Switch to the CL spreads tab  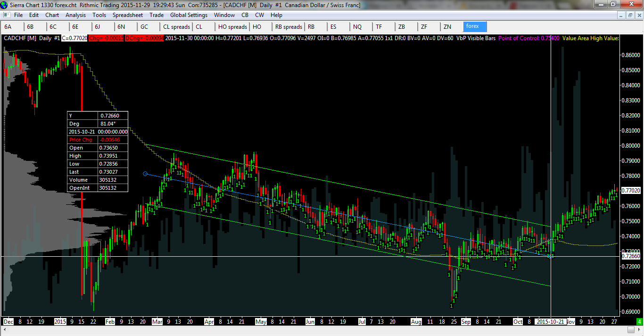[x=176, y=27]
